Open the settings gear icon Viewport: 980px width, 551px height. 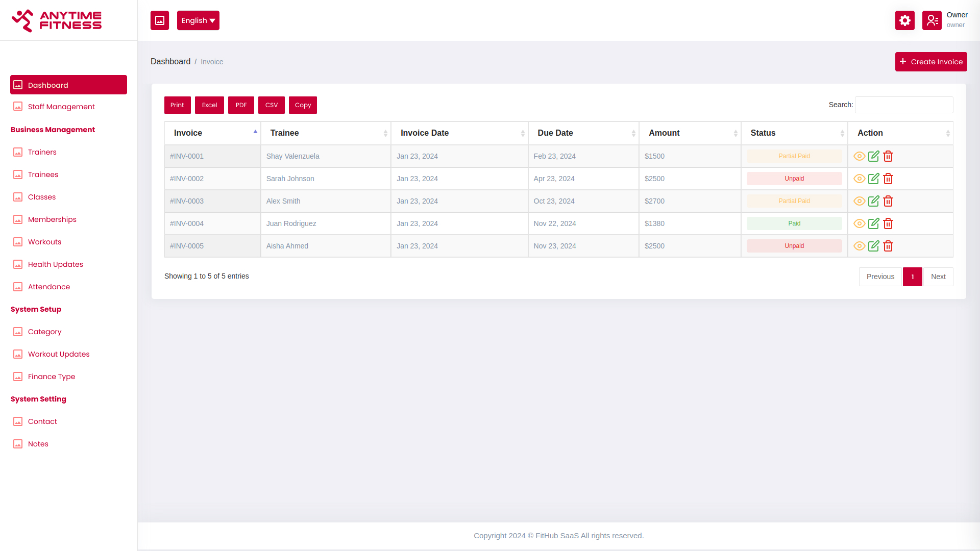pos(904,20)
